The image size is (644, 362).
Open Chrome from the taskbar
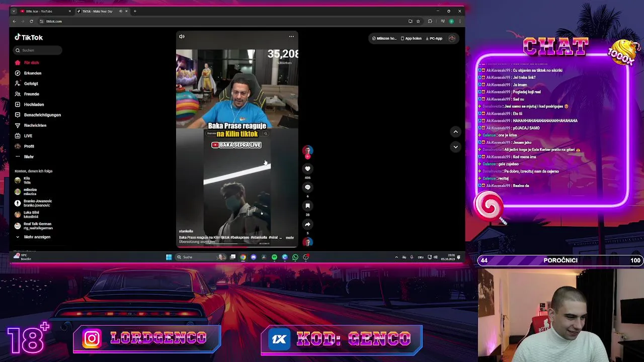[x=243, y=257]
